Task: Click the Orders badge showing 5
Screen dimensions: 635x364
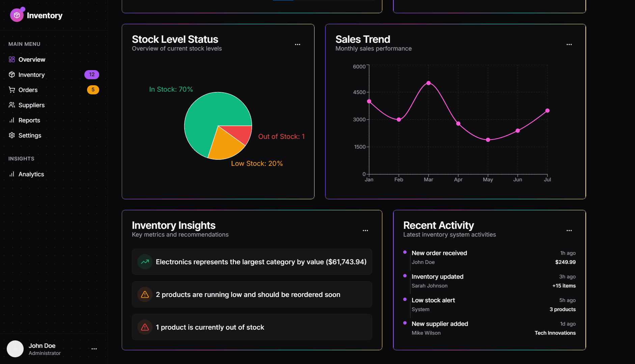Action: (x=93, y=90)
